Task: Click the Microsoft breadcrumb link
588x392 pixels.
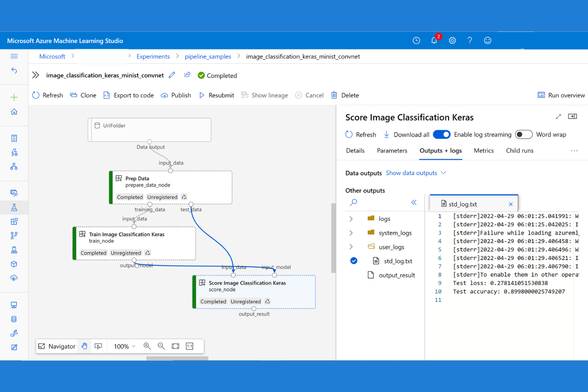Action: 52,56
